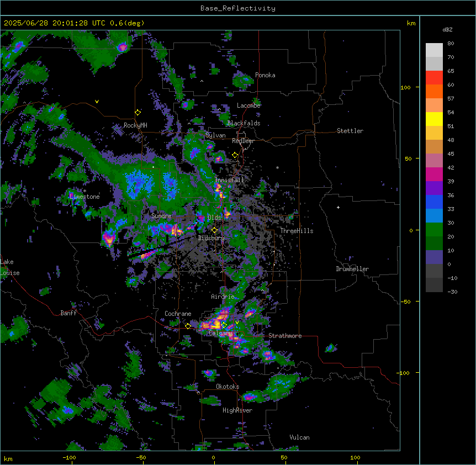
Task: Click the -30 dBZ legend value
Action: tap(452, 292)
